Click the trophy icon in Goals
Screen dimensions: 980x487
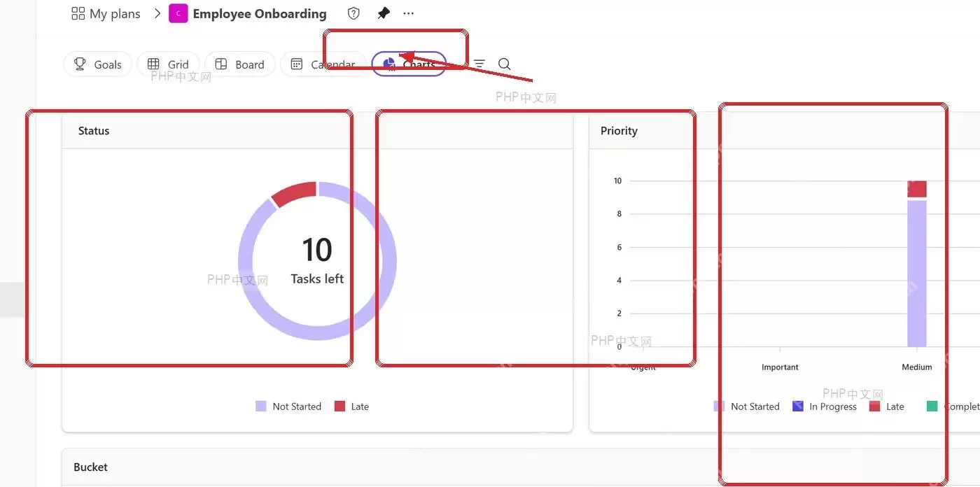(79, 64)
